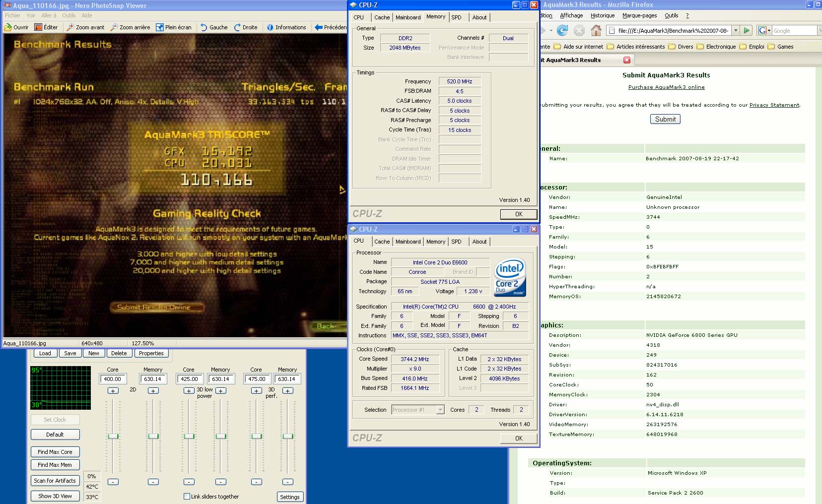Viewport: 822px width, 504px height.
Task: Click plus under 3D perf. Core slider
Action: tap(256, 391)
